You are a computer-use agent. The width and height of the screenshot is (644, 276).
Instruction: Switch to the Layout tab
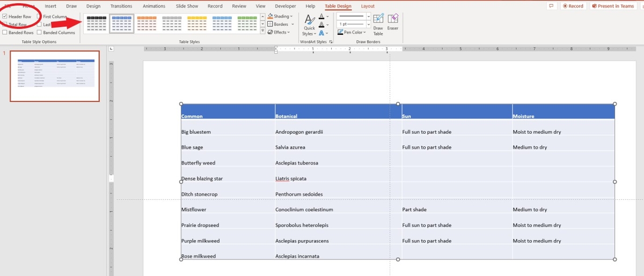coord(368,6)
